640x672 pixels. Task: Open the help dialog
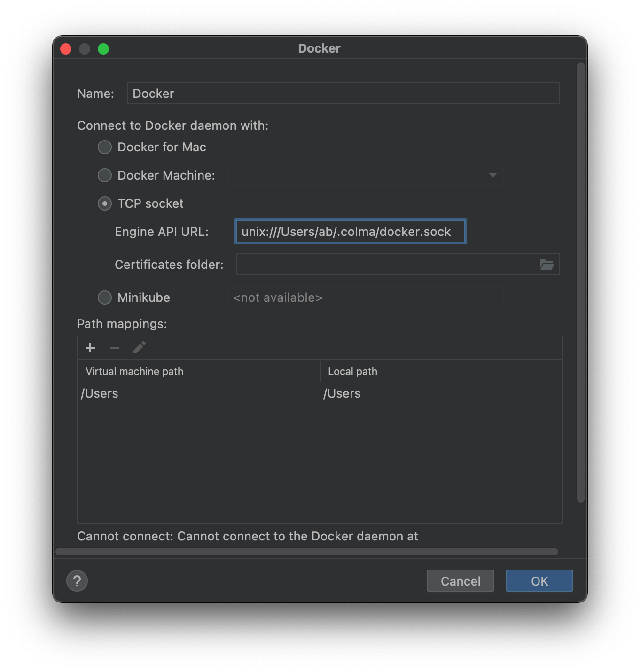(77, 581)
